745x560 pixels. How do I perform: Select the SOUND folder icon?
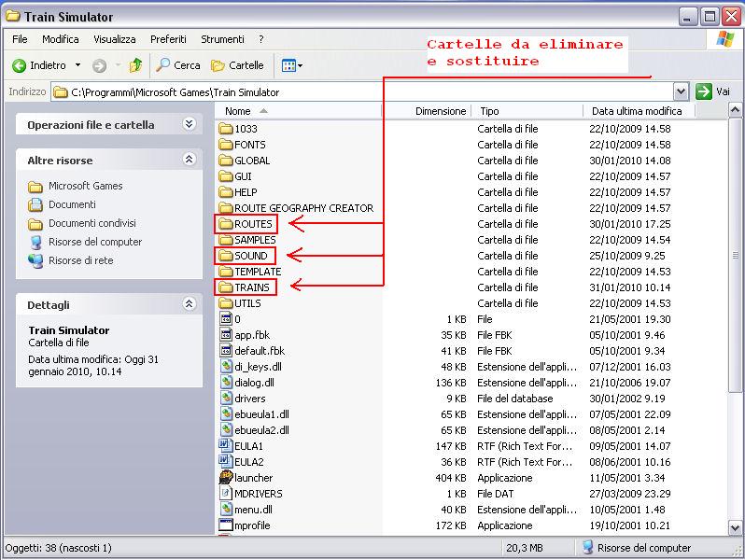tap(226, 256)
